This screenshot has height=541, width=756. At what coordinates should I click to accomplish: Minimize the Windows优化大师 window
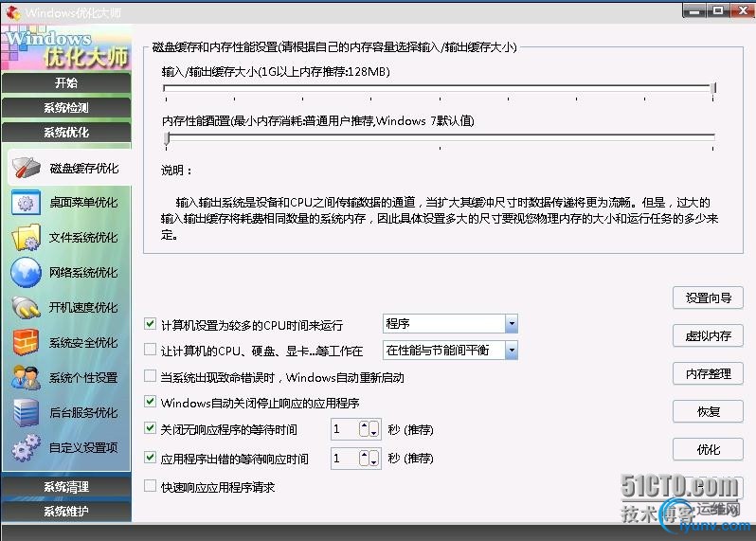(x=694, y=10)
